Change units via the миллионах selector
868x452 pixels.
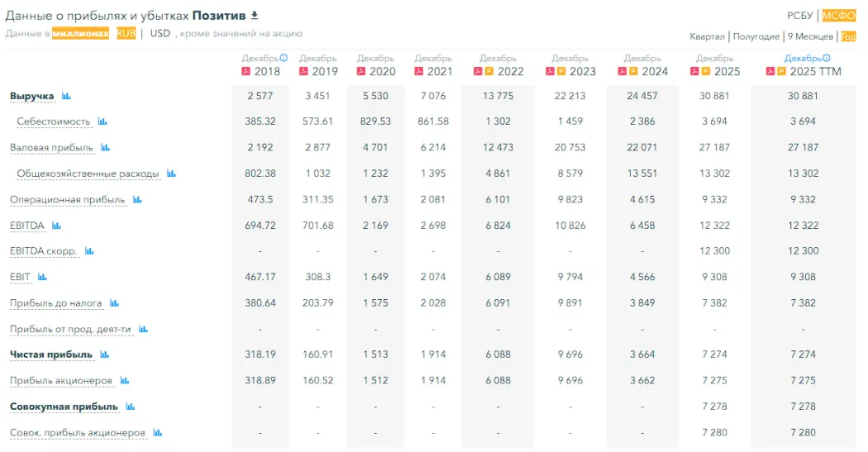[80, 34]
